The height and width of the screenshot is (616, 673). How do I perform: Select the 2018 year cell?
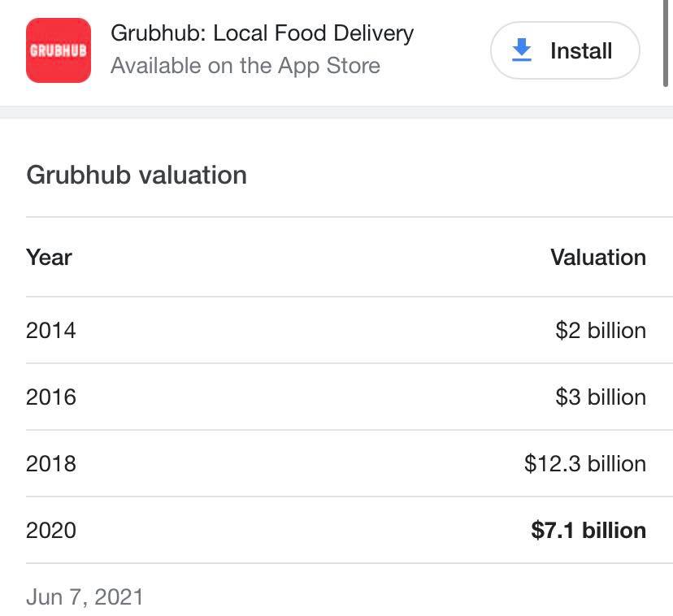point(50,464)
